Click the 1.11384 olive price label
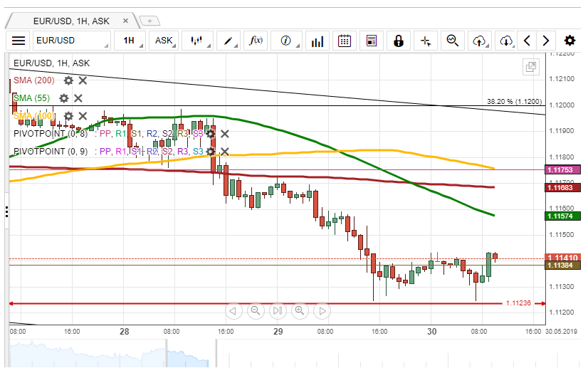The image size is (588, 373). pos(562,266)
